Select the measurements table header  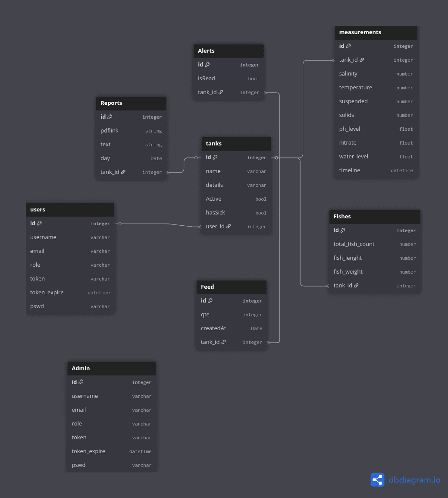point(376,32)
